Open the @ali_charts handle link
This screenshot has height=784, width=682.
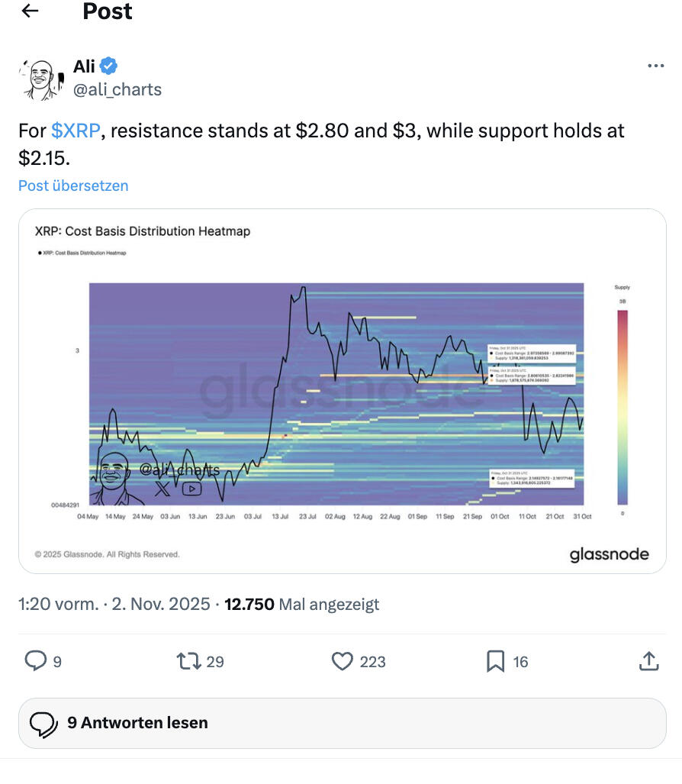117,89
